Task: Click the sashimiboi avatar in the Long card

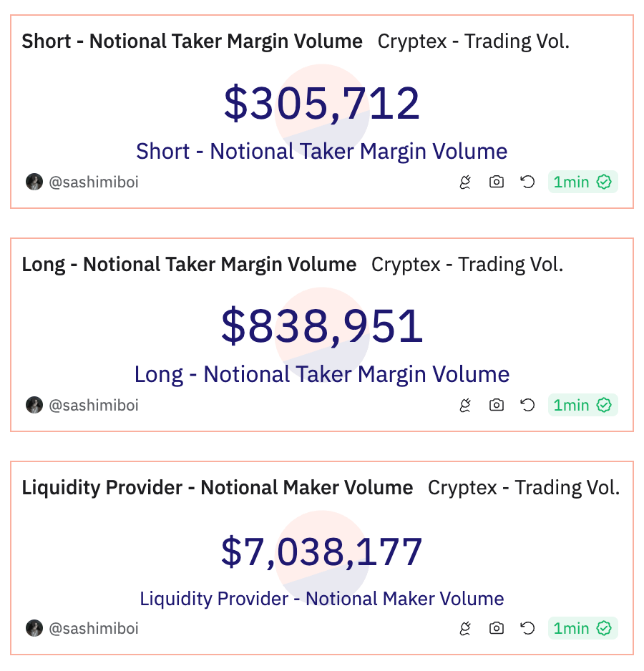Action: pyautogui.click(x=34, y=405)
